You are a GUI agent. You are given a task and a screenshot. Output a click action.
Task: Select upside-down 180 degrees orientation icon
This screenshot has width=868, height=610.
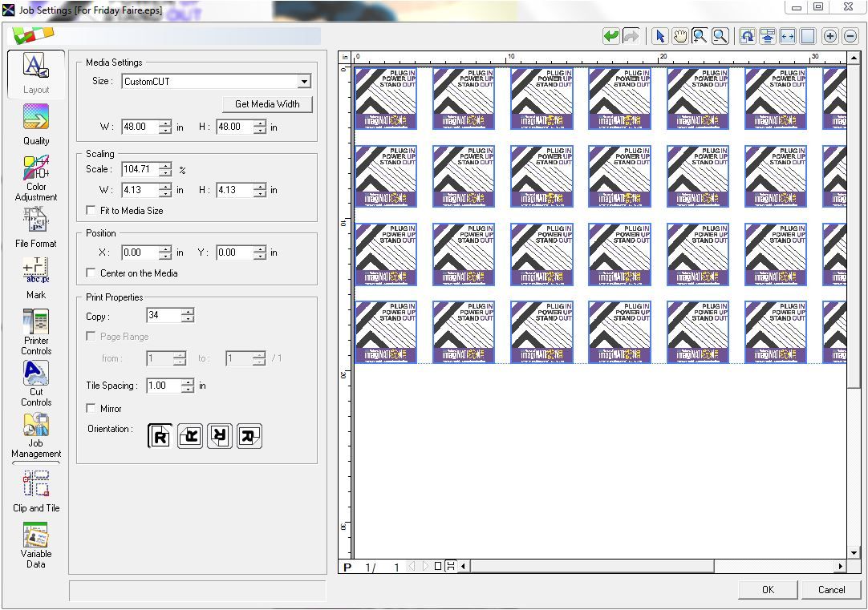click(219, 436)
